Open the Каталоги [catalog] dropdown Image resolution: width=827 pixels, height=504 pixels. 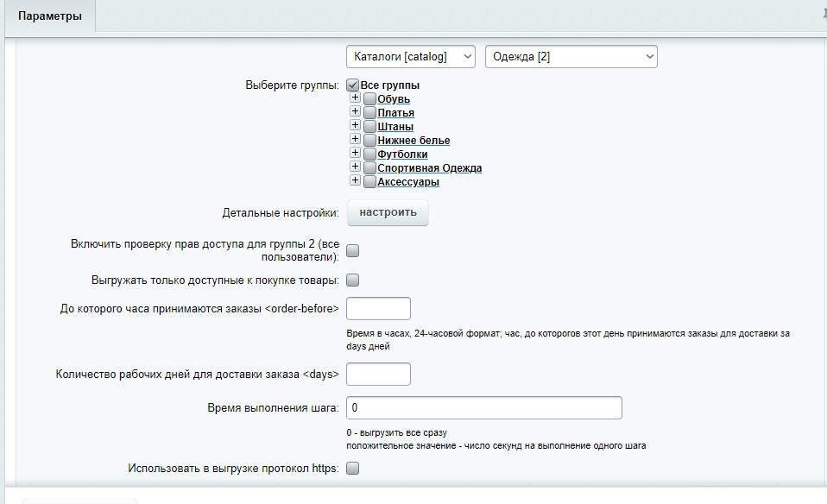410,56
